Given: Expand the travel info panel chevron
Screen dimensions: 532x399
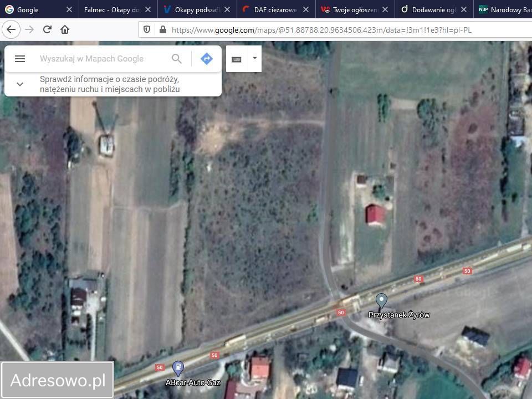Looking at the screenshot, I should (x=20, y=84).
